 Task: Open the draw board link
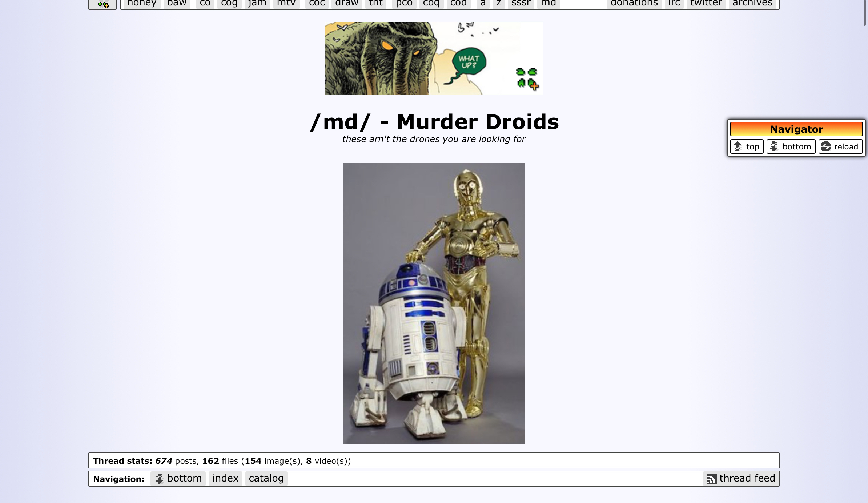[x=346, y=3]
